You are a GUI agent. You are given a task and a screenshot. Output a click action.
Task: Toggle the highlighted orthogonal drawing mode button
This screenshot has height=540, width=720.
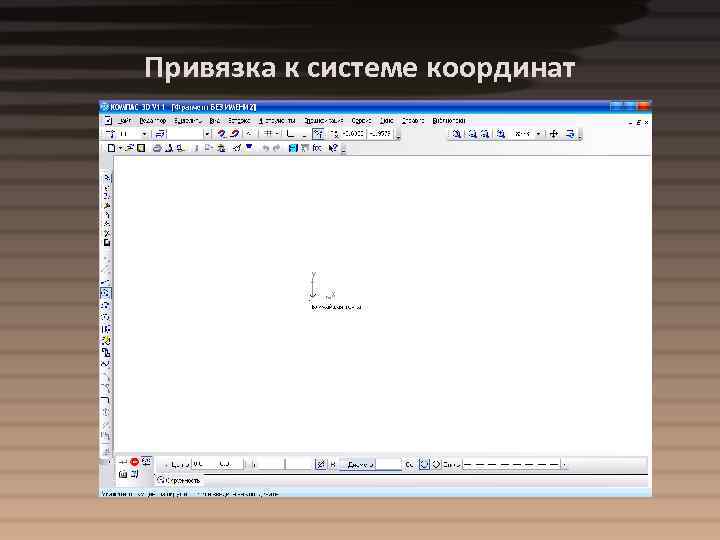(x=318, y=134)
